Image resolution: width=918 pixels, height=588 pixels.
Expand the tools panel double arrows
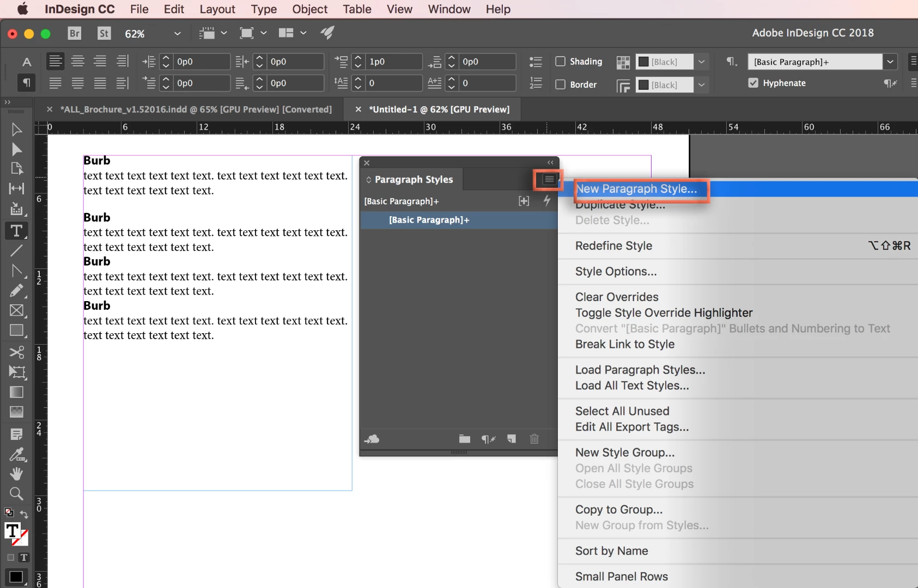[x=7, y=102]
